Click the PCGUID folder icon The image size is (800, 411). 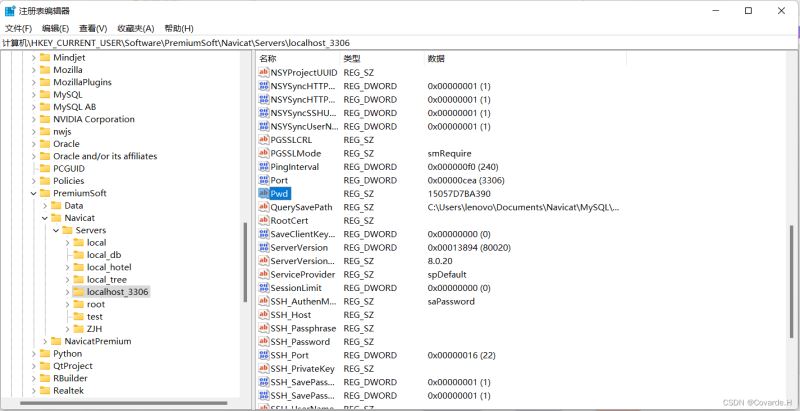click(x=45, y=169)
